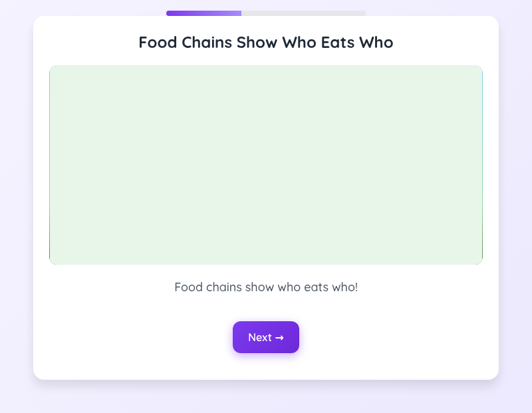Click the gray unfilled progress bar portion
This screenshot has width=532, height=413.
303,13
